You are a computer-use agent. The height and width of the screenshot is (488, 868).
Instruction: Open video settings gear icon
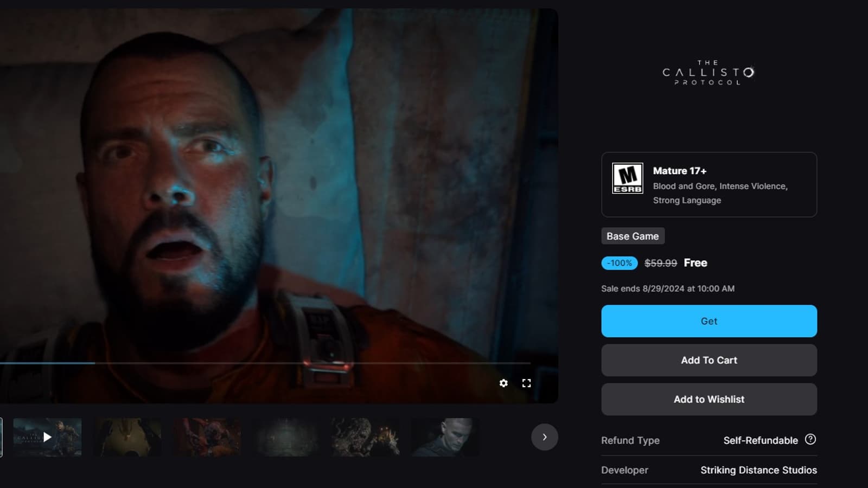(x=503, y=383)
